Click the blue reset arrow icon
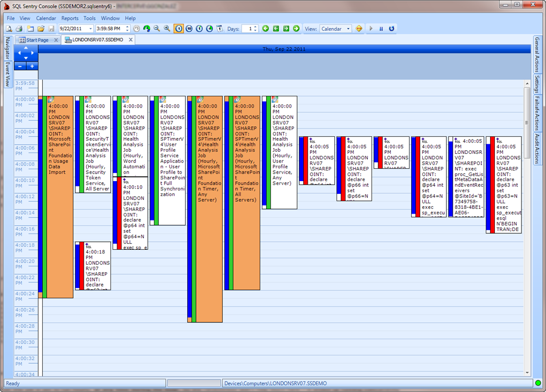546x392 pixels. pyautogui.click(x=392, y=29)
